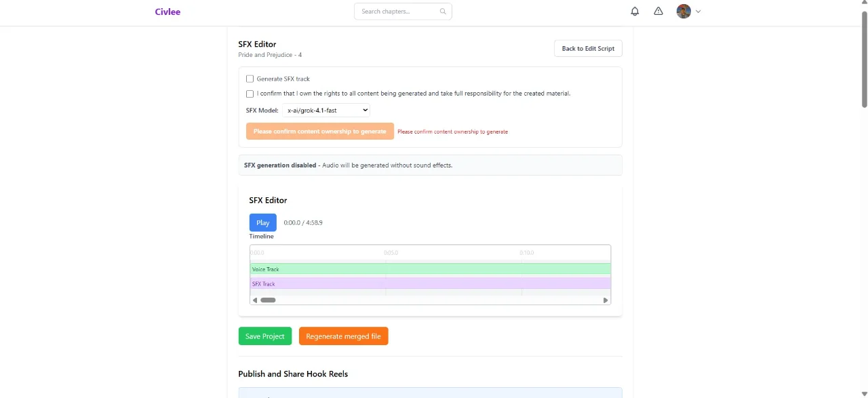Tick the content ownership confirmation checkbox

[250, 94]
